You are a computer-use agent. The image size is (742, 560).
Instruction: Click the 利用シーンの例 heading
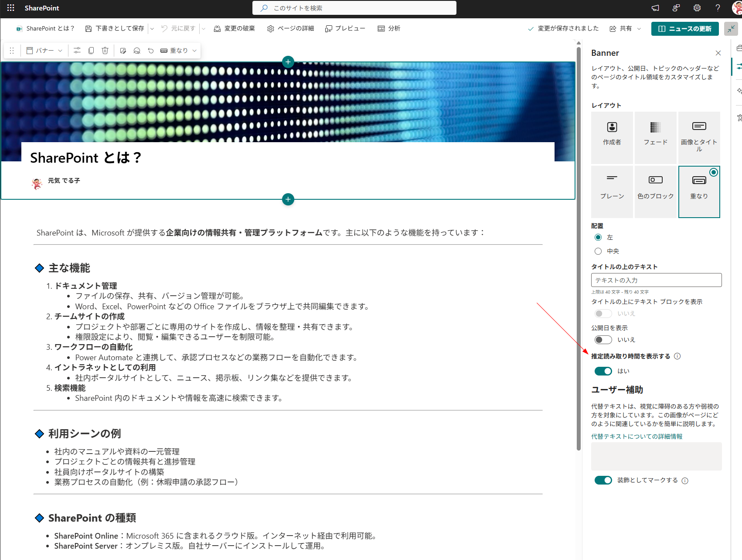(85, 434)
